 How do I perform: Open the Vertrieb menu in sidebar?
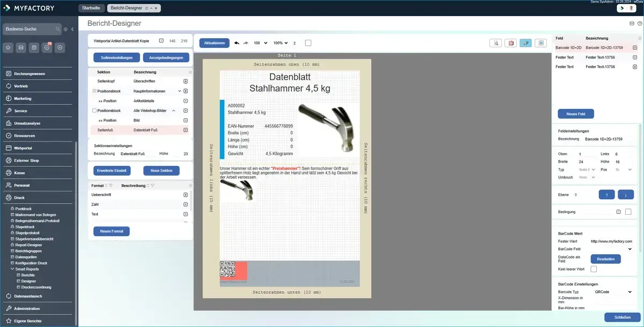21,86
